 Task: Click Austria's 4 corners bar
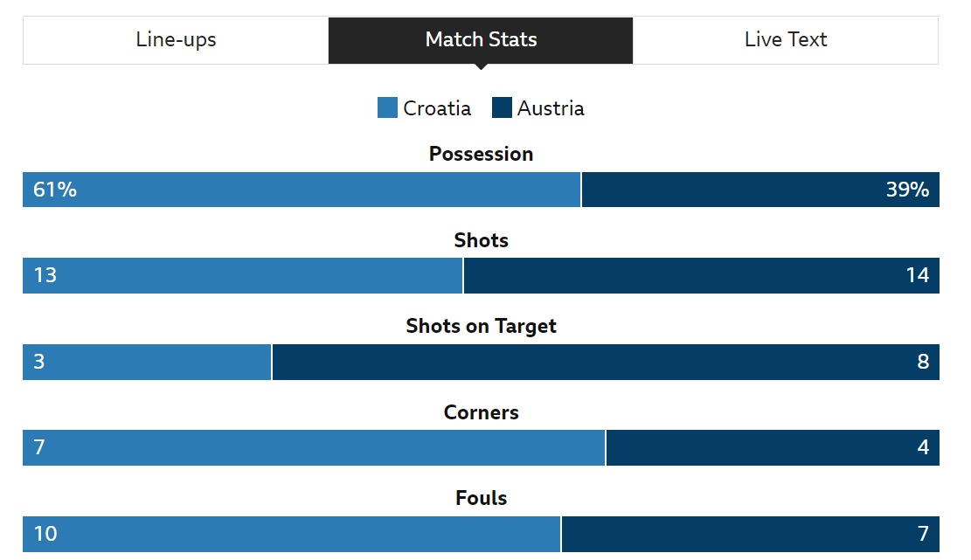click(x=773, y=447)
